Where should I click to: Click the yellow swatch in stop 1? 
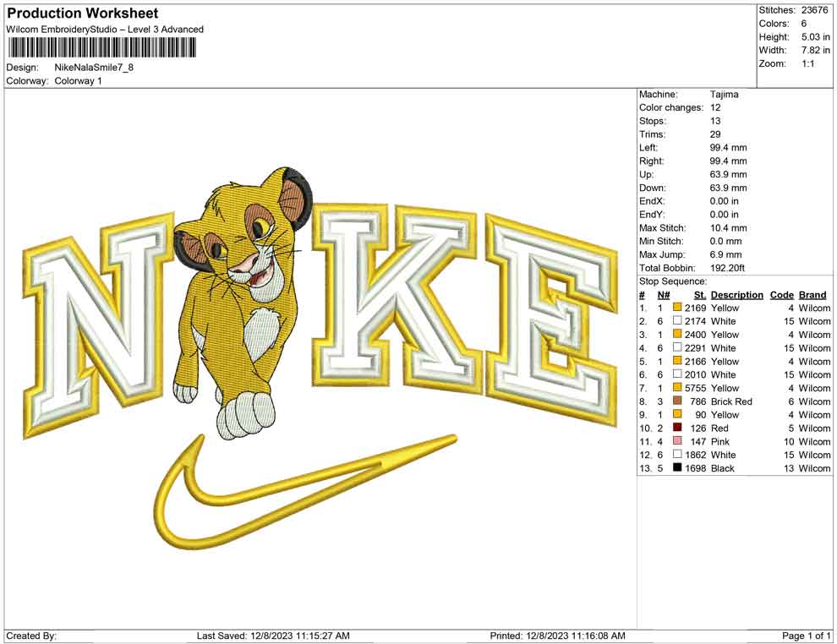pyautogui.click(x=677, y=308)
